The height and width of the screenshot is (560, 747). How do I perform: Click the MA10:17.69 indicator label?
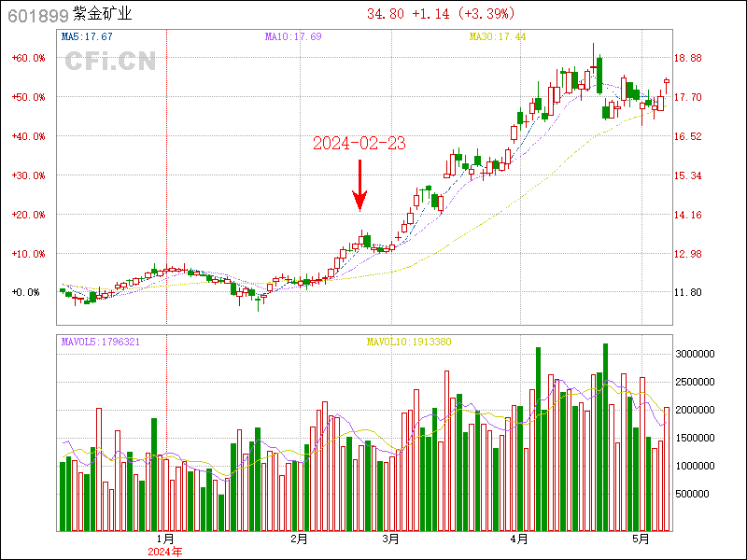[293, 36]
